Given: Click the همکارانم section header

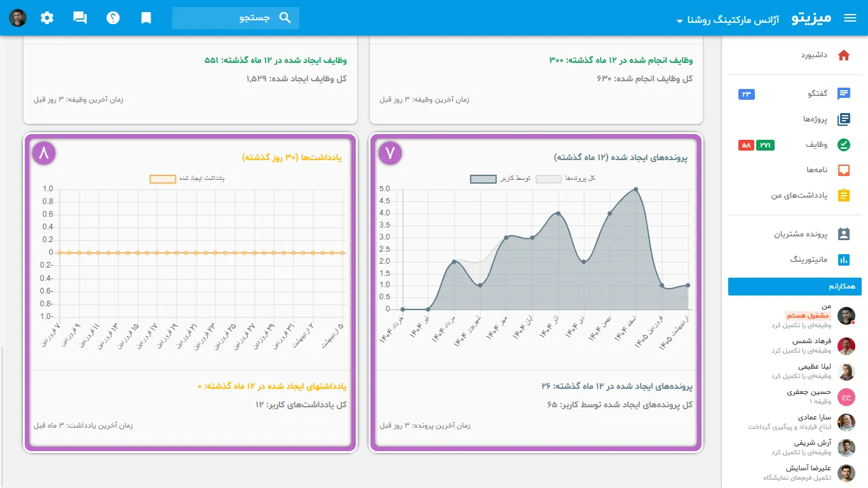Looking at the screenshot, I should [795, 287].
